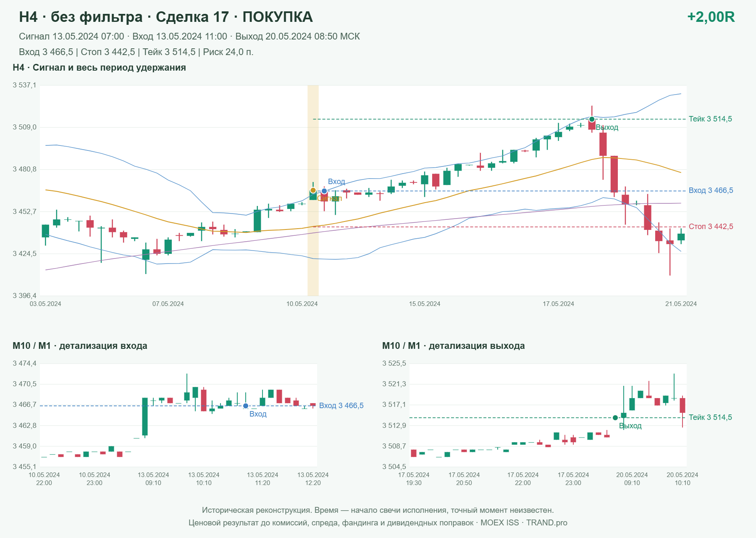Click the green exit dot in the exit detail chart
This screenshot has height=538, width=756.
pyautogui.click(x=615, y=418)
